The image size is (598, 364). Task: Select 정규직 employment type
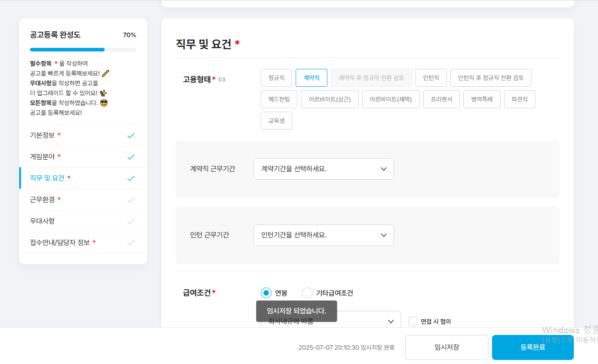tap(276, 78)
